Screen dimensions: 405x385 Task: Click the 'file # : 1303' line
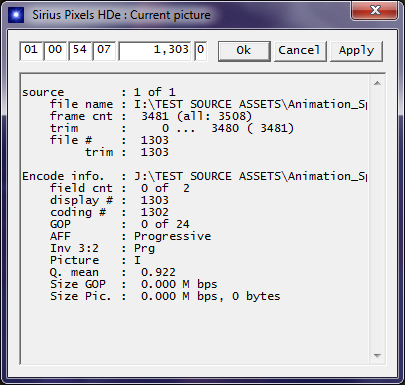pyautogui.click(x=109, y=140)
